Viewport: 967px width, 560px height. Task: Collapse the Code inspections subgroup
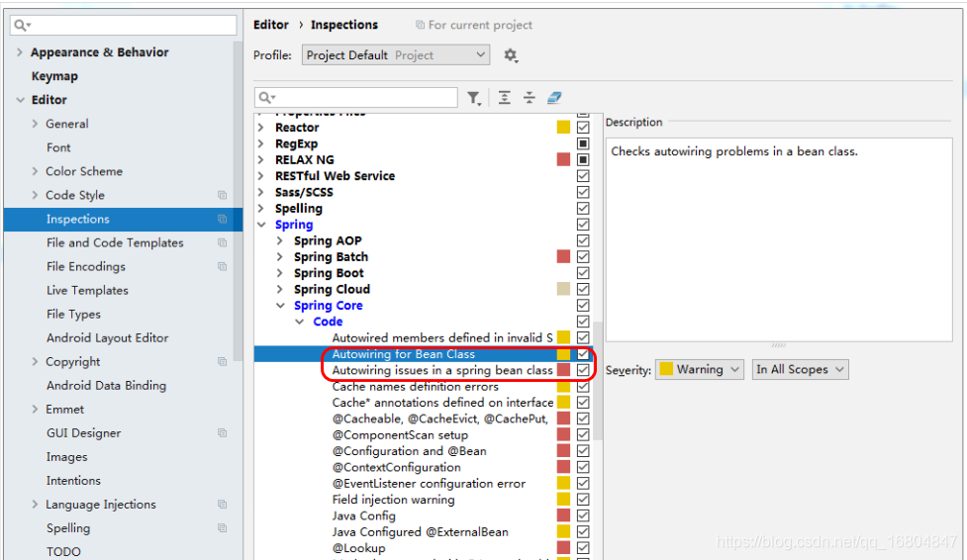(299, 322)
